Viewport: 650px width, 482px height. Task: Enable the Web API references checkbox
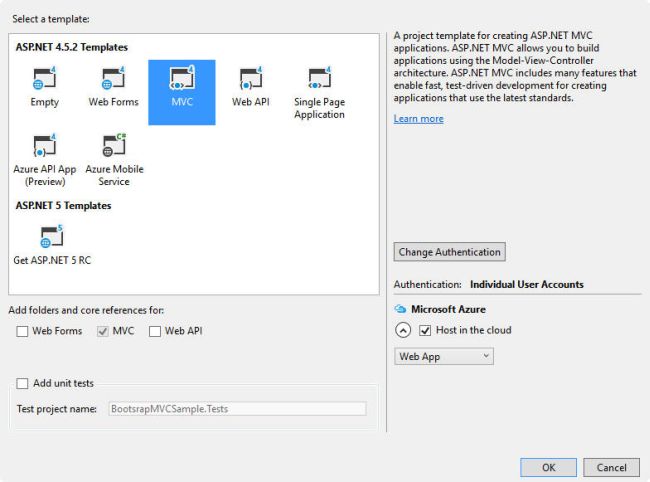(155, 331)
